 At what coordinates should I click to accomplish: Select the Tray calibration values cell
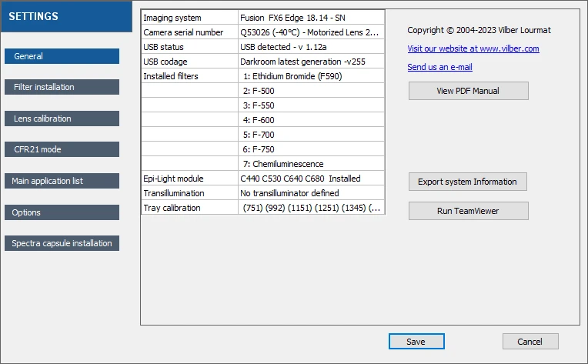click(310, 208)
